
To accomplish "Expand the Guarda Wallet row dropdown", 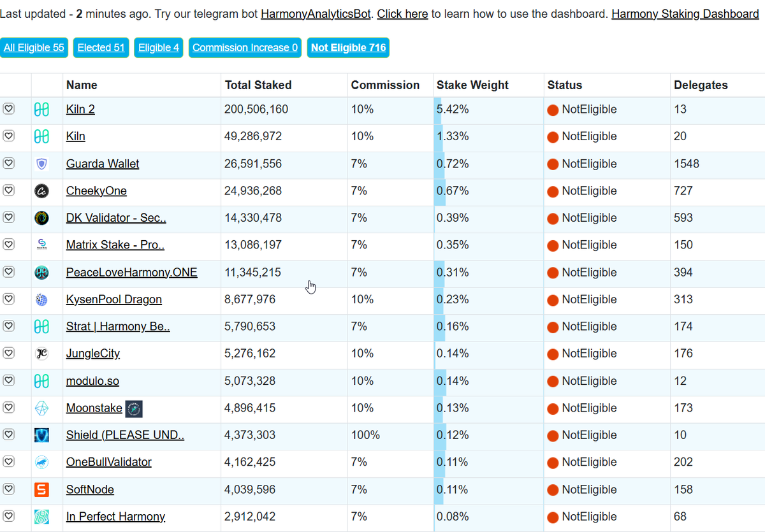I will click(x=8, y=164).
